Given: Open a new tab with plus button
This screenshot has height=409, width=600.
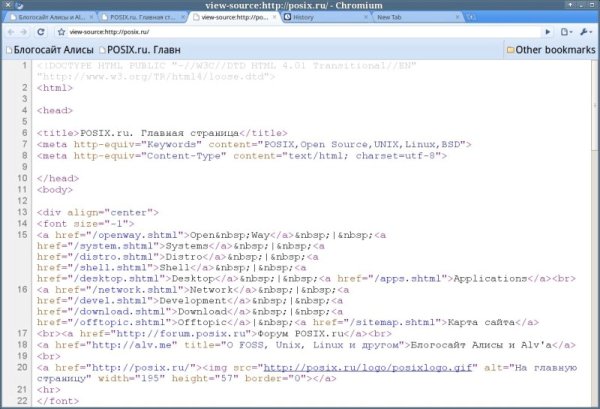Looking at the screenshot, I should 472,17.
